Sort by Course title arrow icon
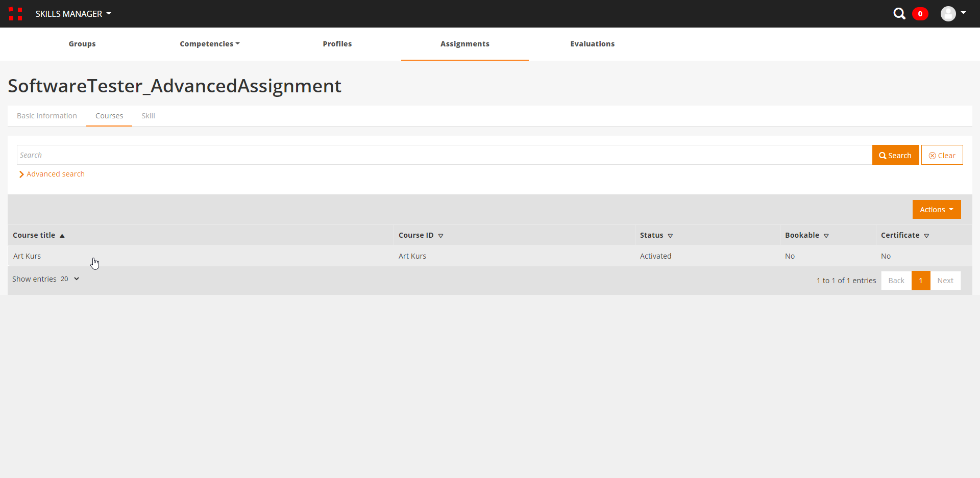 [62, 236]
